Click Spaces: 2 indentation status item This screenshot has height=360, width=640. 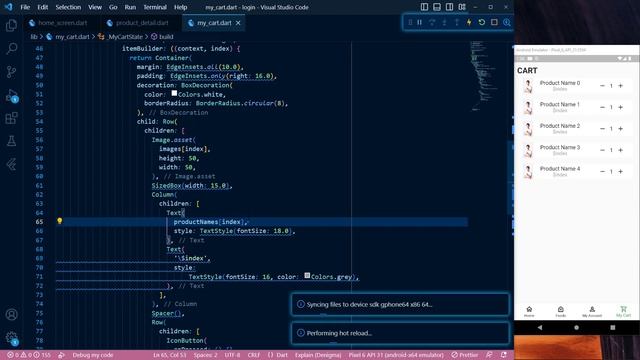206,355
